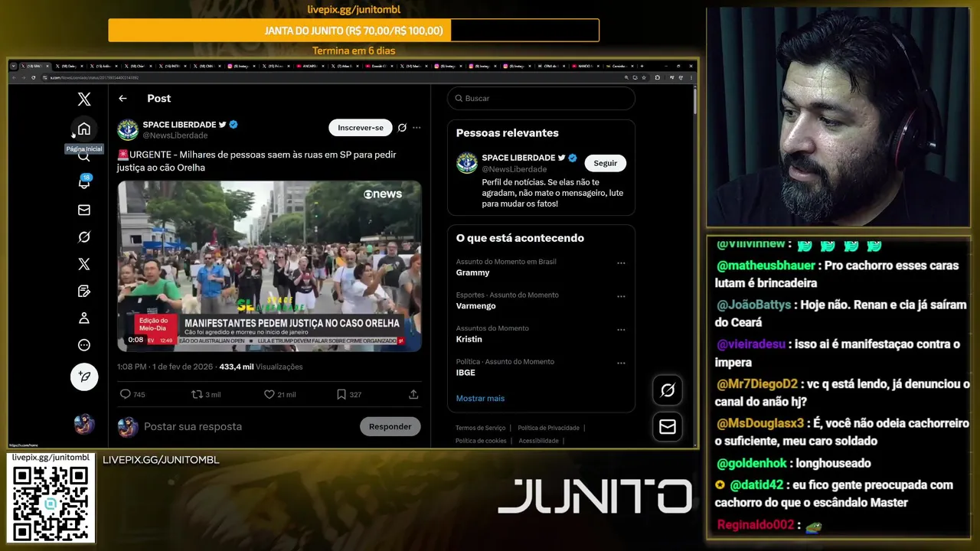
Task: Open the notifications bell icon
Action: pyautogui.click(x=84, y=182)
